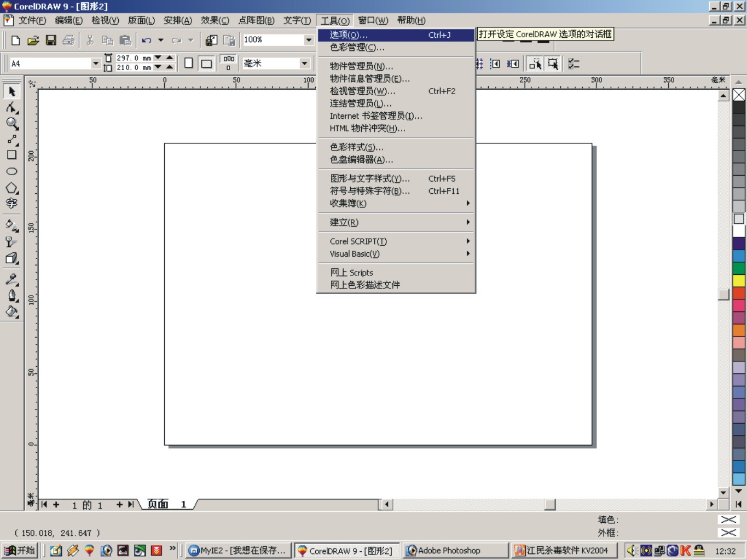This screenshot has width=747, height=560.
Task: Open the 毫米 units dropdown
Action: 304,63
